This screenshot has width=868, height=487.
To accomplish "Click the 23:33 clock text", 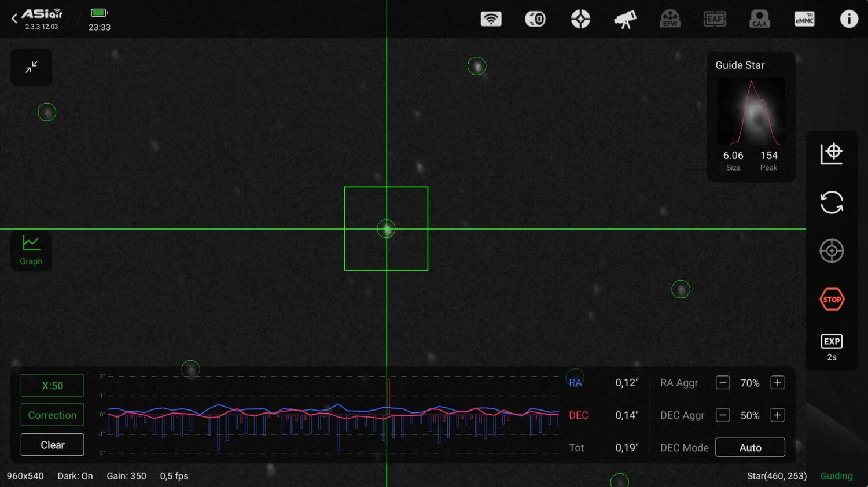I will [100, 27].
